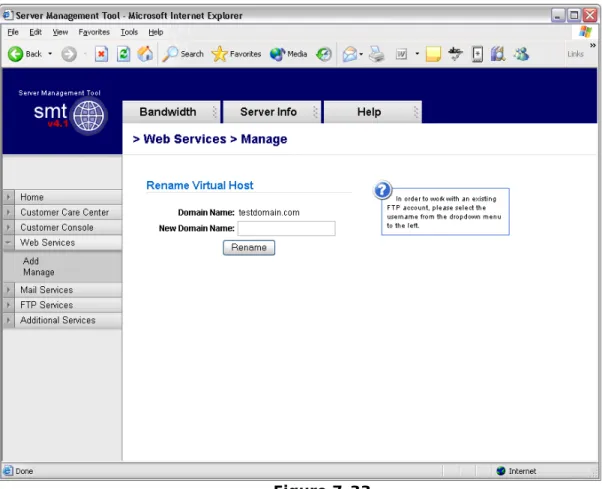Collapse the Web Services section arrow

pyautogui.click(x=8, y=243)
